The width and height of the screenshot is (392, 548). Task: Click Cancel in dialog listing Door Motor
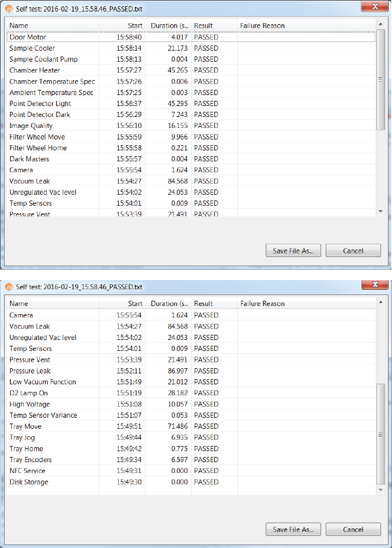click(x=353, y=251)
